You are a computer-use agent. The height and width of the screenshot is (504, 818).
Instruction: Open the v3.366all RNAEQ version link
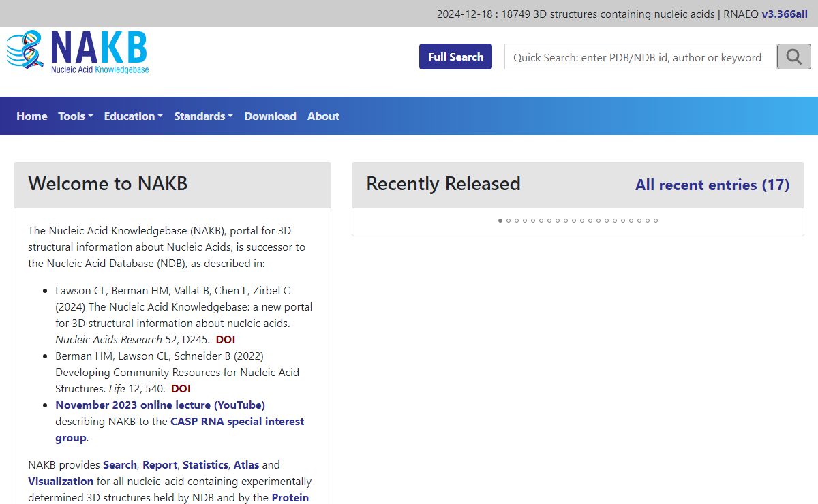tap(785, 14)
